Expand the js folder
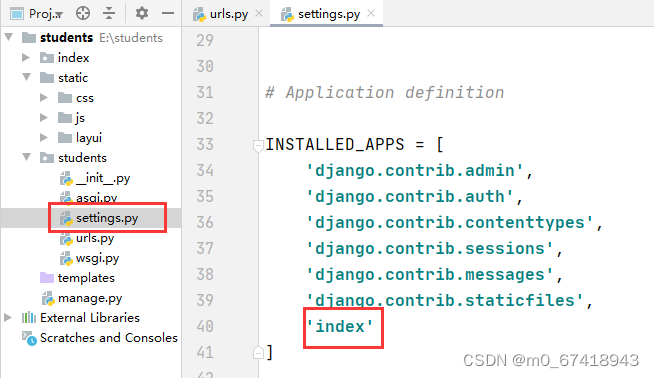 point(44,117)
